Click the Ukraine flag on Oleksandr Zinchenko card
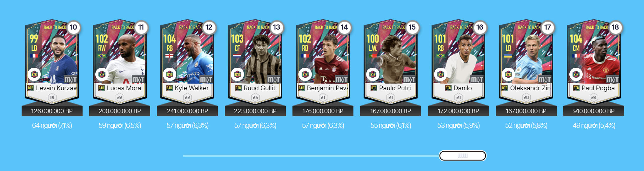 [508, 56]
